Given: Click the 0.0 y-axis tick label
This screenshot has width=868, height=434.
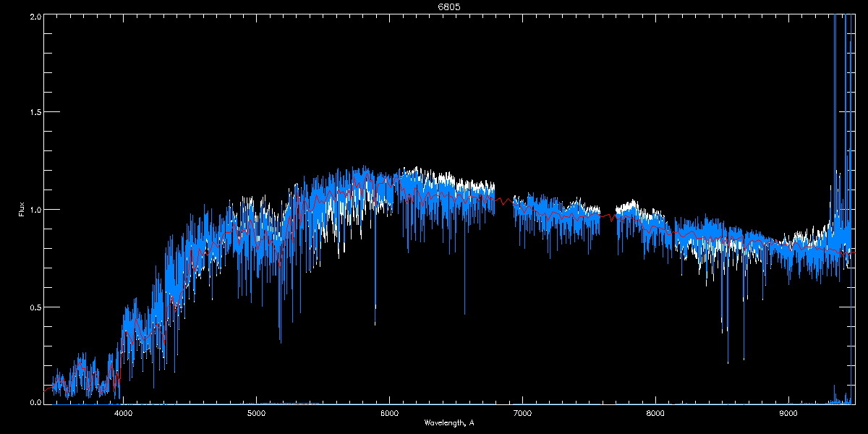Looking at the screenshot, I should (x=35, y=401).
